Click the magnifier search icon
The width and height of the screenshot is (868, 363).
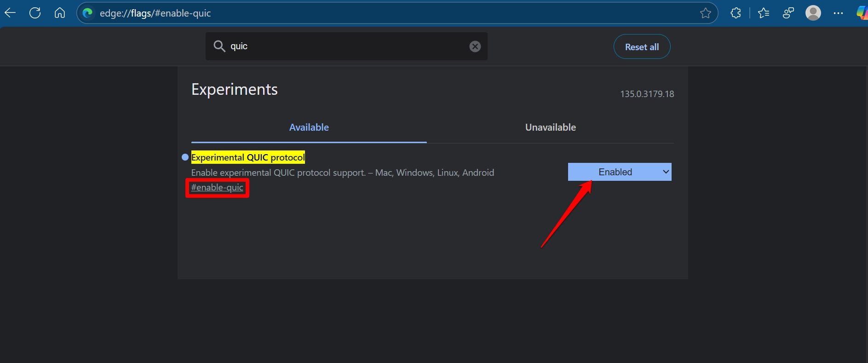(x=219, y=46)
